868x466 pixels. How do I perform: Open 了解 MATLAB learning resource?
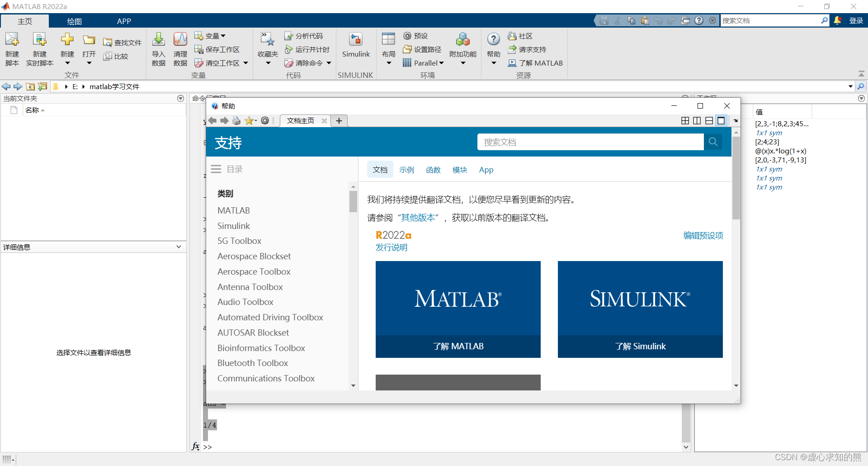(x=535, y=63)
